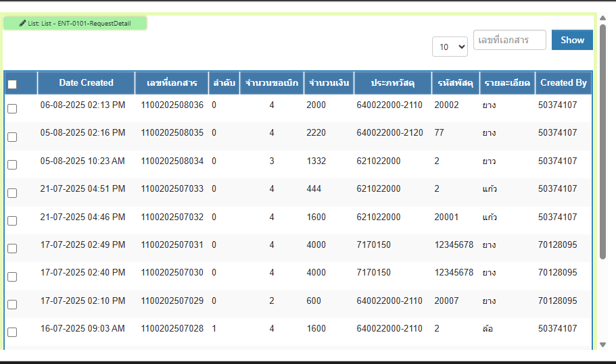This screenshot has width=616, height=364.
Task: Select the ประเภทพัสดุ column header
Action: pyautogui.click(x=392, y=83)
